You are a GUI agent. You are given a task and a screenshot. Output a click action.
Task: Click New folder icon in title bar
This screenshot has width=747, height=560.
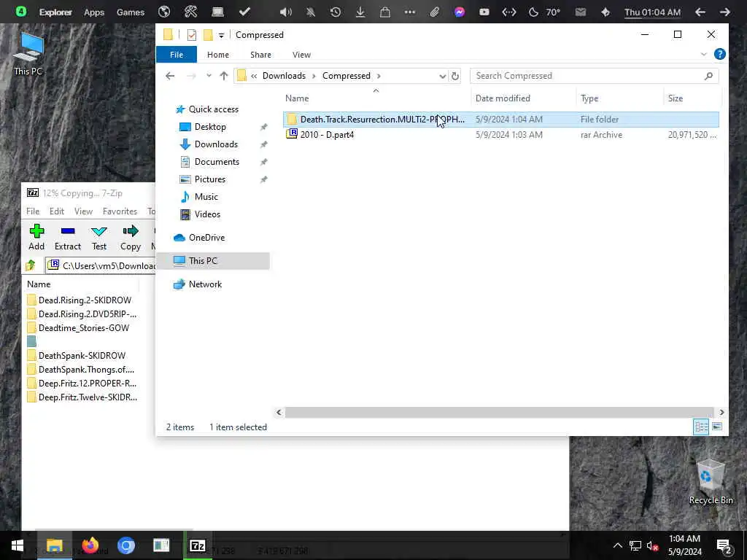tap(208, 35)
